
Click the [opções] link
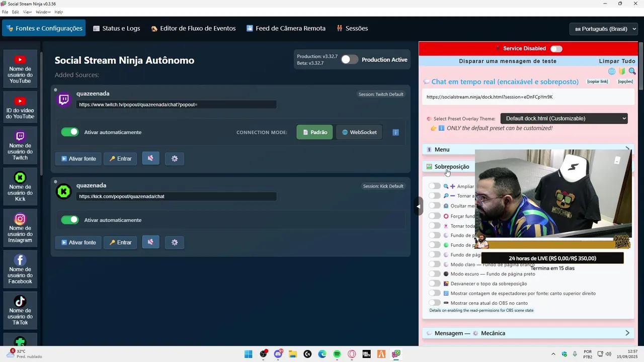coord(625,81)
